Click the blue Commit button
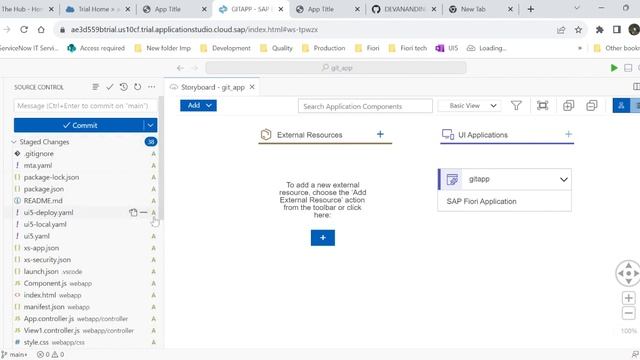This screenshot has height=360, width=640. coord(79,125)
